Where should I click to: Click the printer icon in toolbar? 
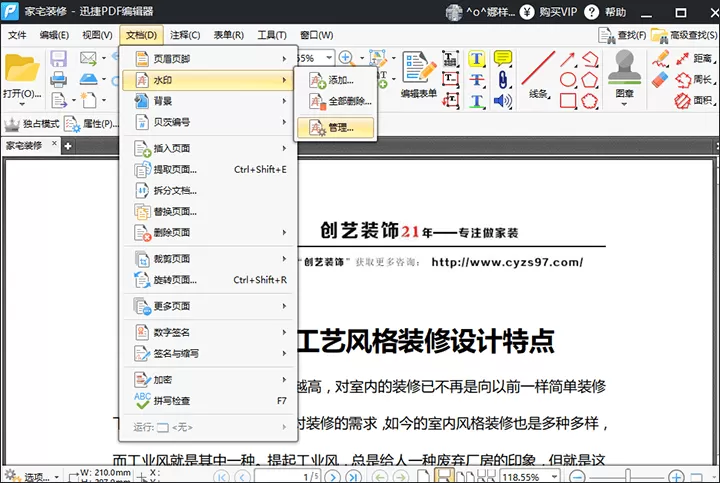coord(58,79)
